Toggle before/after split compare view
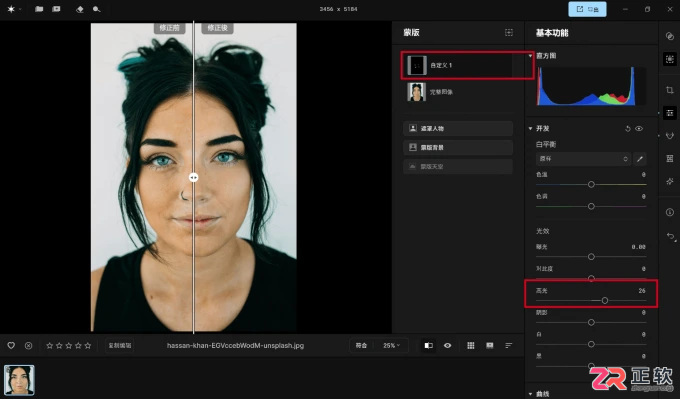Viewport: 680px width, 399px height. tap(428, 345)
